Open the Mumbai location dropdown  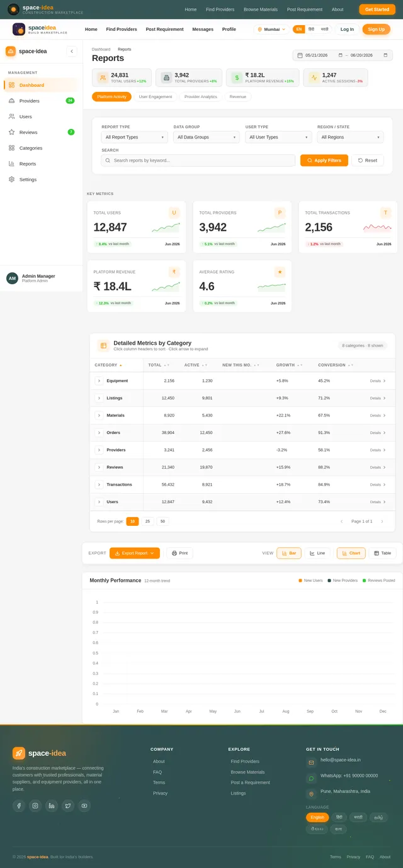click(x=271, y=29)
